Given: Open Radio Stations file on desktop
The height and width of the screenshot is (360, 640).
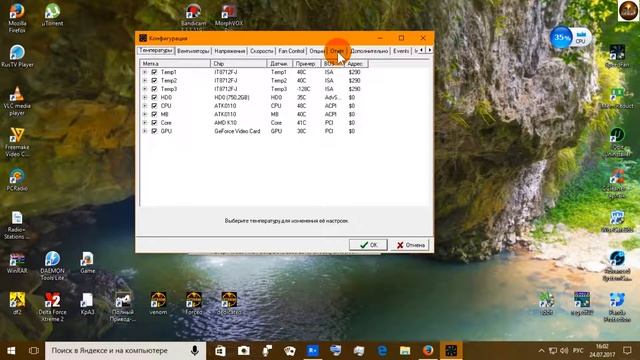Looking at the screenshot, I should (17, 225).
